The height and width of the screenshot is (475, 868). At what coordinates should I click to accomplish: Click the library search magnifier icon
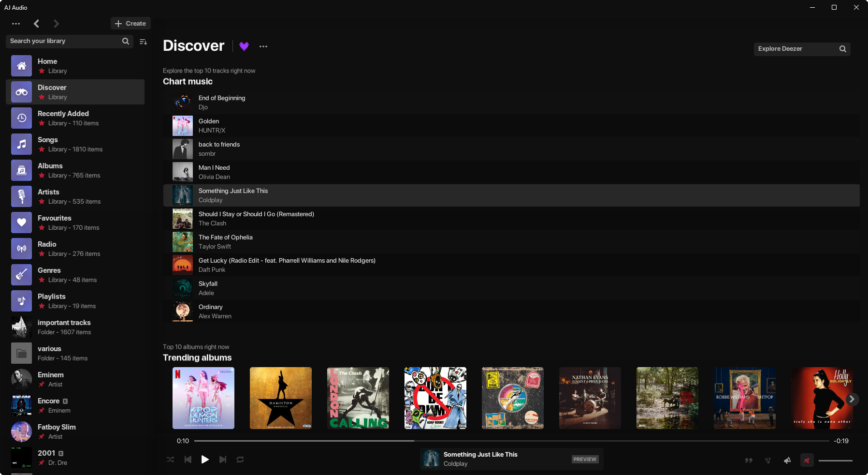tap(126, 41)
